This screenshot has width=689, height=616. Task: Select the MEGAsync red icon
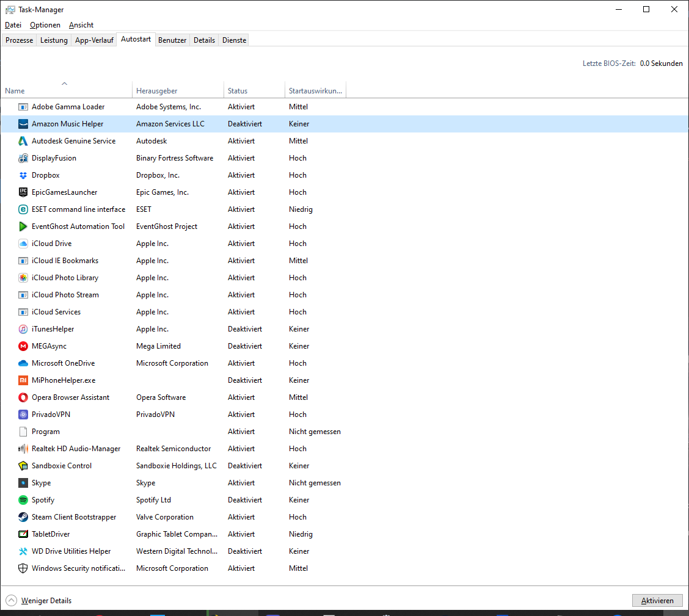pos(23,346)
